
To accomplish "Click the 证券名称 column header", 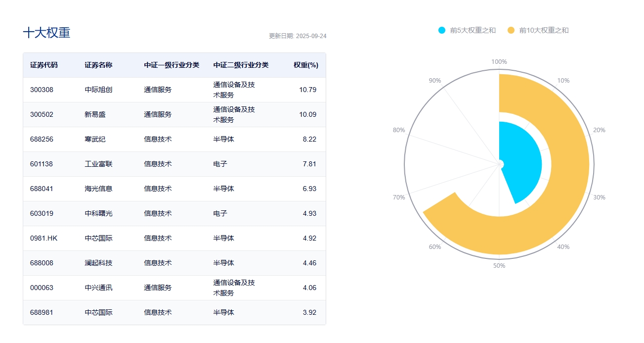I will [x=98, y=65].
